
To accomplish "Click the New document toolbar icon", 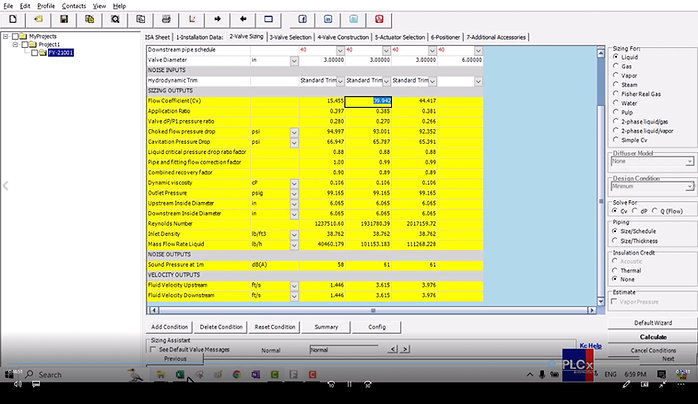I will [15, 19].
